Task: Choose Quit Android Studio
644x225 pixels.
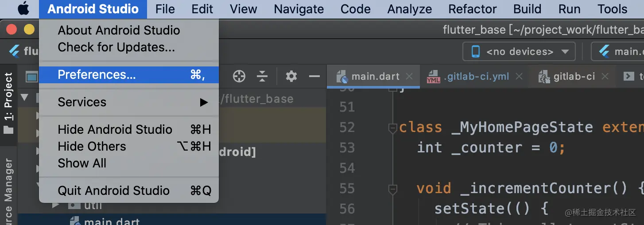Action: click(x=129, y=191)
